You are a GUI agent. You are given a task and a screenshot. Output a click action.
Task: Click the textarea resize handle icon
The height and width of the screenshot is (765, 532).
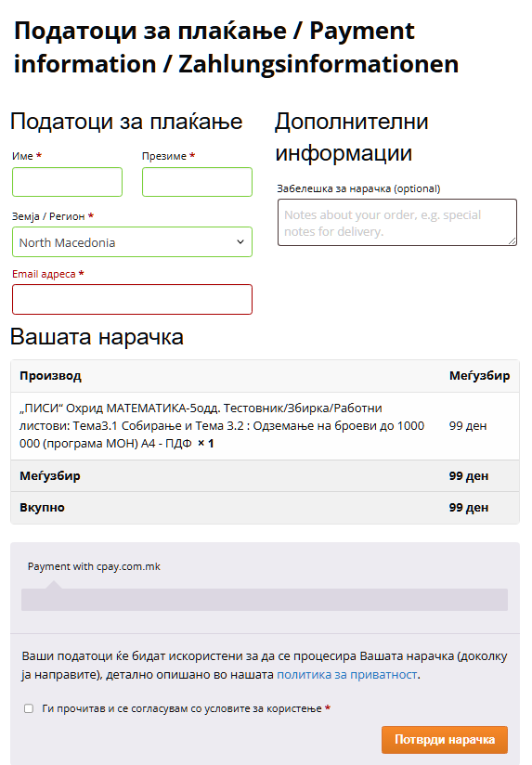(512, 240)
